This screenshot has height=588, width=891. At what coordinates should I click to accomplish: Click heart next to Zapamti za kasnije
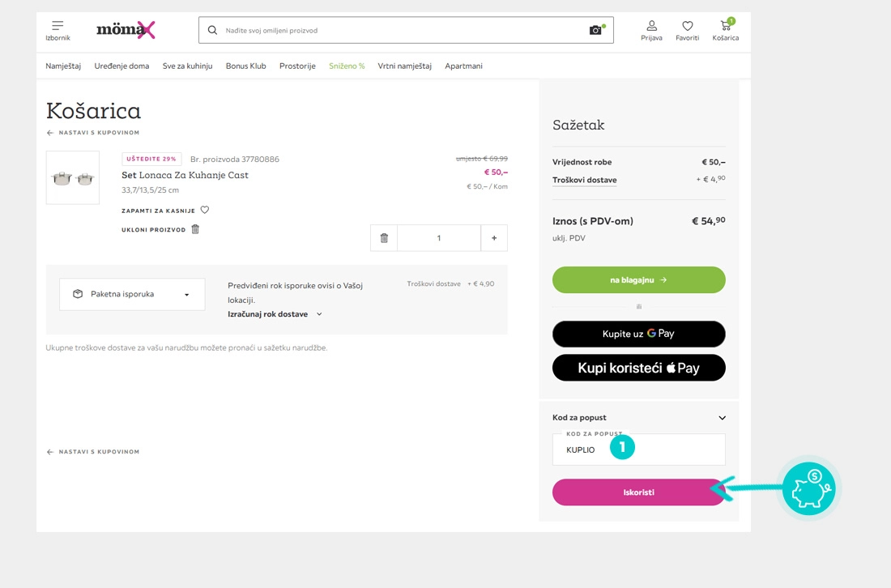205,210
